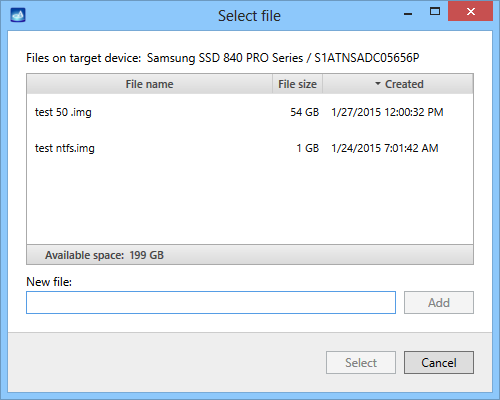
Task: Select the test ntfs.img file row
Action: point(250,148)
